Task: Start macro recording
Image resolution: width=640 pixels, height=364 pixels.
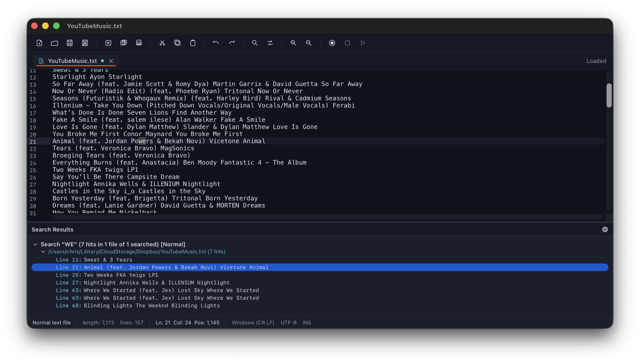Action: click(332, 43)
